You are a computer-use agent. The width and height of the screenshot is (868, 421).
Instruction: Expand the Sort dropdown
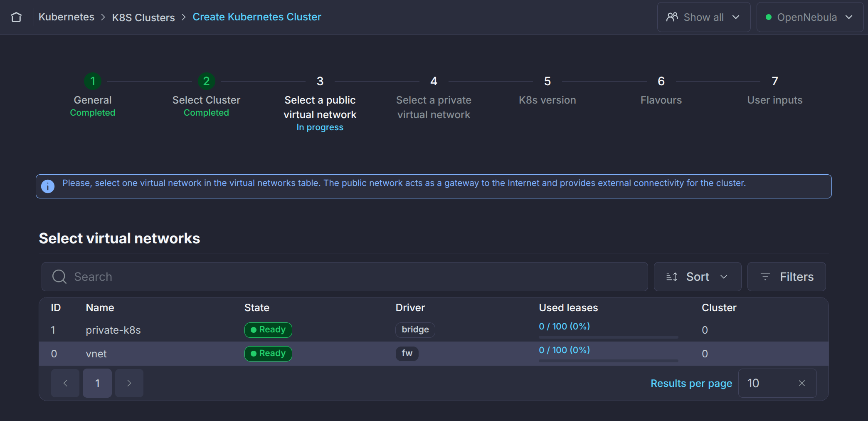click(698, 277)
